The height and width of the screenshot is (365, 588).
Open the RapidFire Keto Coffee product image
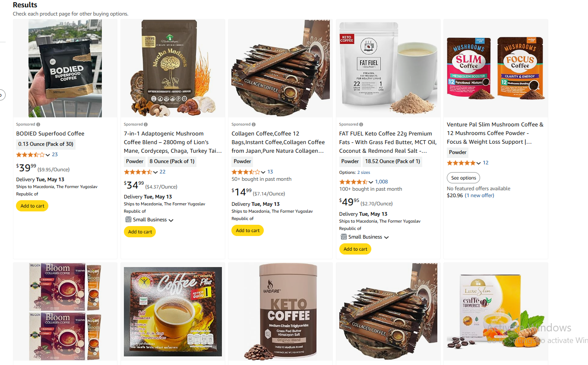280,312
